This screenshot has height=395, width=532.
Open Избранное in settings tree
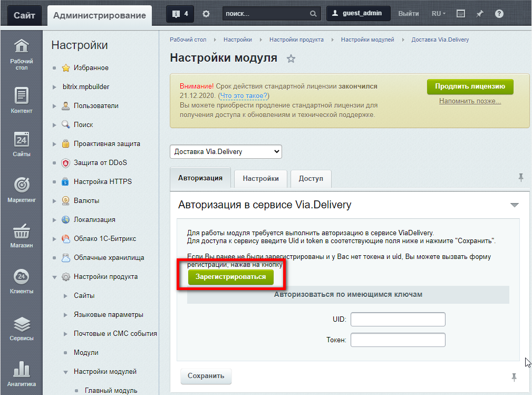coord(91,68)
